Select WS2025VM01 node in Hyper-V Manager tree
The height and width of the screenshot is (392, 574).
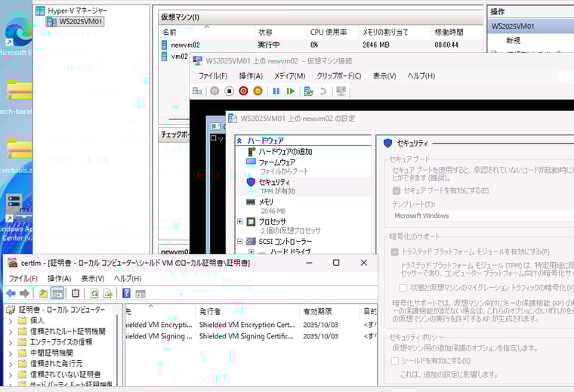click(x=75, y=22)
